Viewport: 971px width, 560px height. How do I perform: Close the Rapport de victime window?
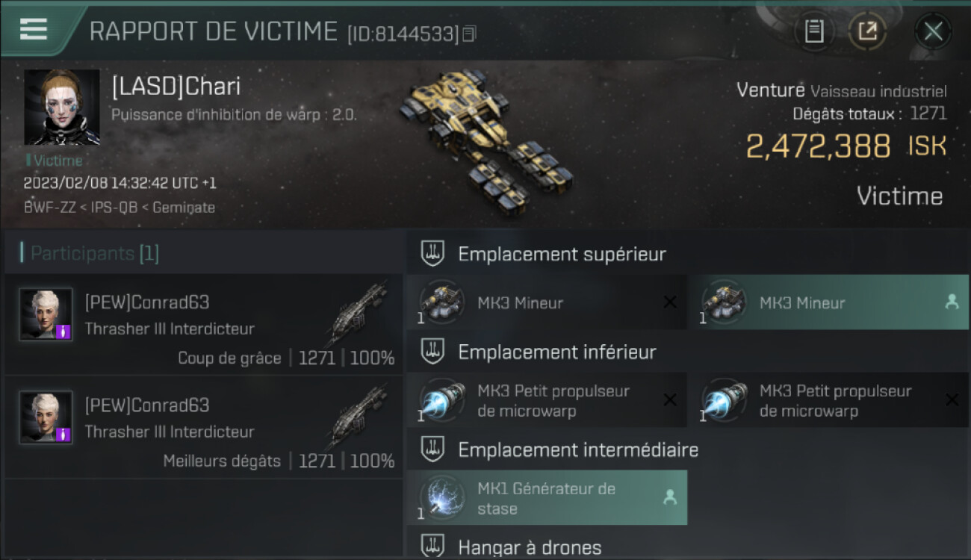[x=933, y=31]
